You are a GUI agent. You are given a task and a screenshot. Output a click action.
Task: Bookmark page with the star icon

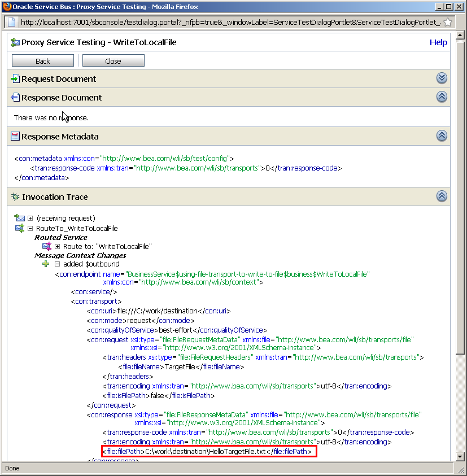448,22
